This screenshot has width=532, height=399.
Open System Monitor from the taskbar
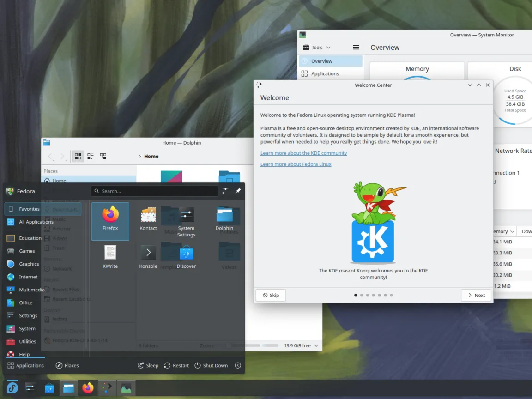pos(126,388)
